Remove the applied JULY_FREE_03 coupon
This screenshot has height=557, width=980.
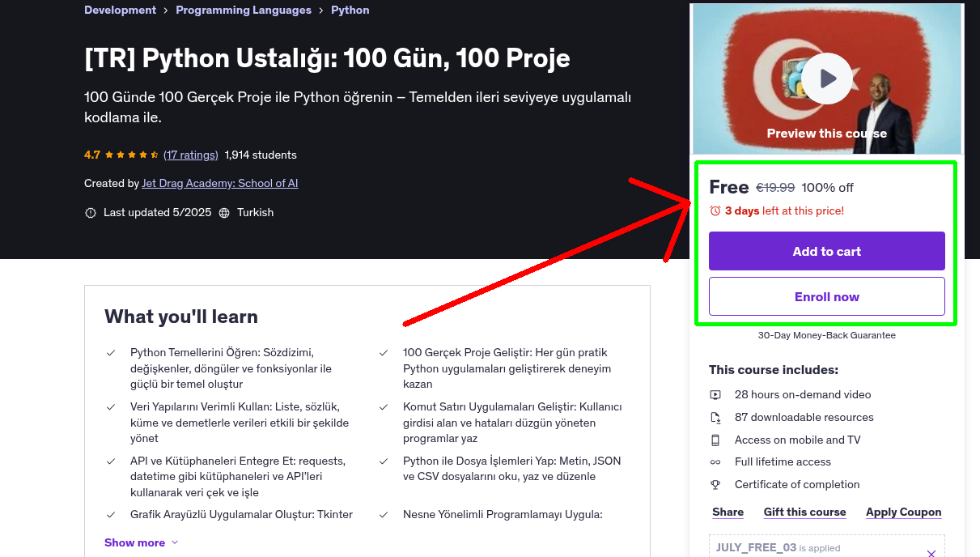(931, 554)
